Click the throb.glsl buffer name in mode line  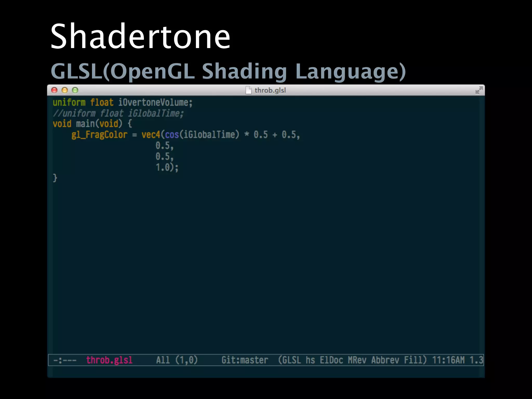(x=109, y=360)
